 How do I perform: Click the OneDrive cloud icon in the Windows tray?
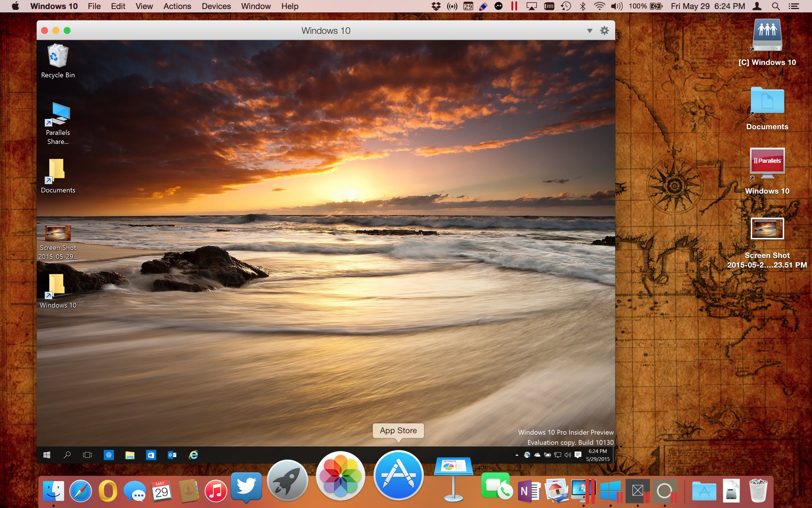point(537,455)
